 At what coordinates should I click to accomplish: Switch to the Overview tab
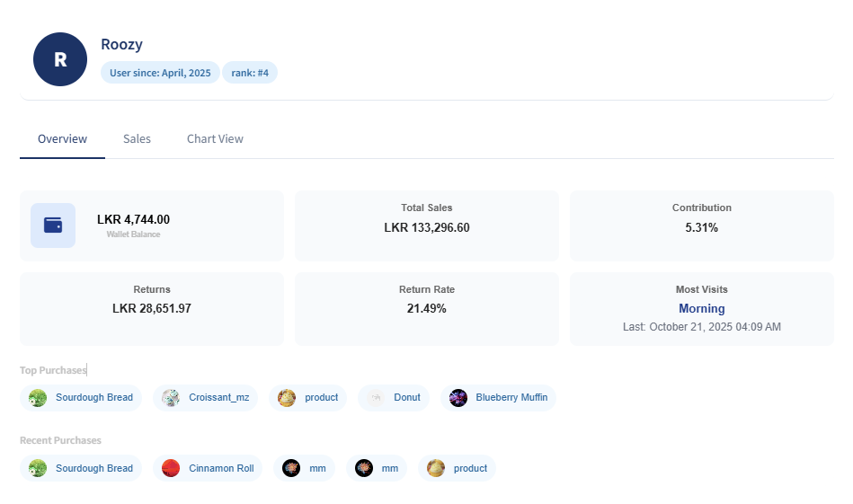(62, 139)
